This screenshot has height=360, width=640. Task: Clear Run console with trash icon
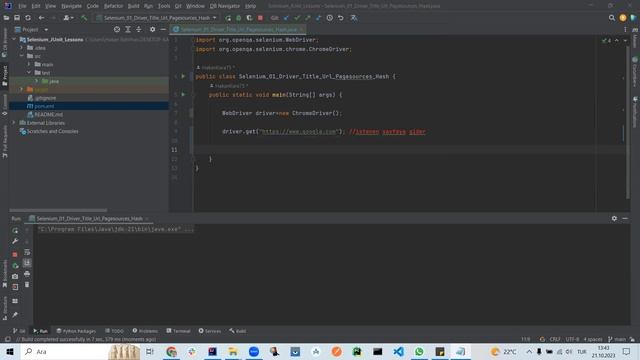pyautogui.click(x=27, y=284)
